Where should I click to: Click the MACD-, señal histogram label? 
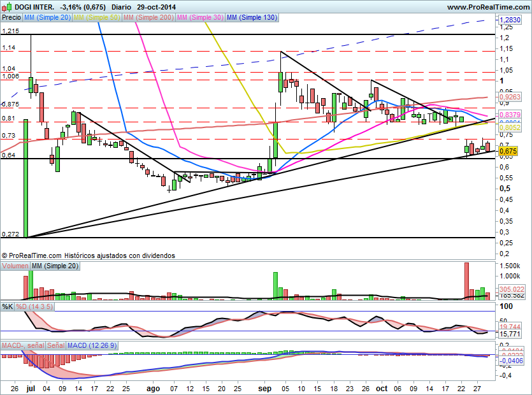pos(23,345)
